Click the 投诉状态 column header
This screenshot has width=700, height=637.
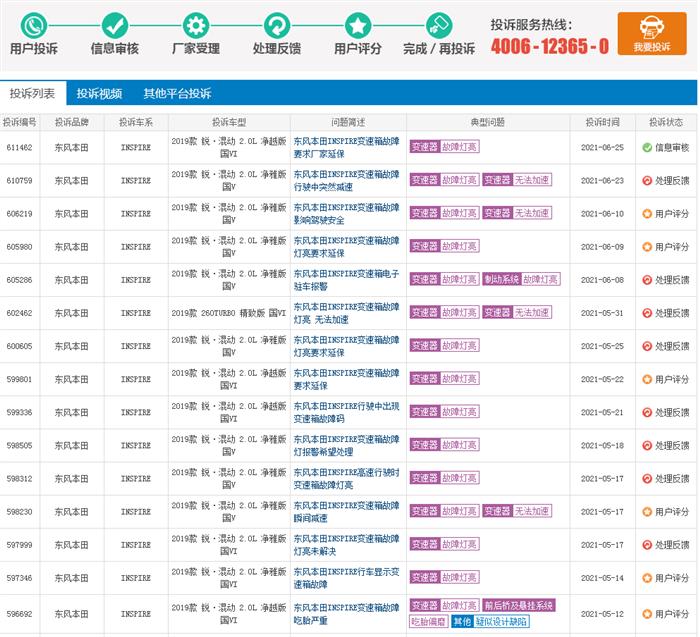click(x=666, y=122)
